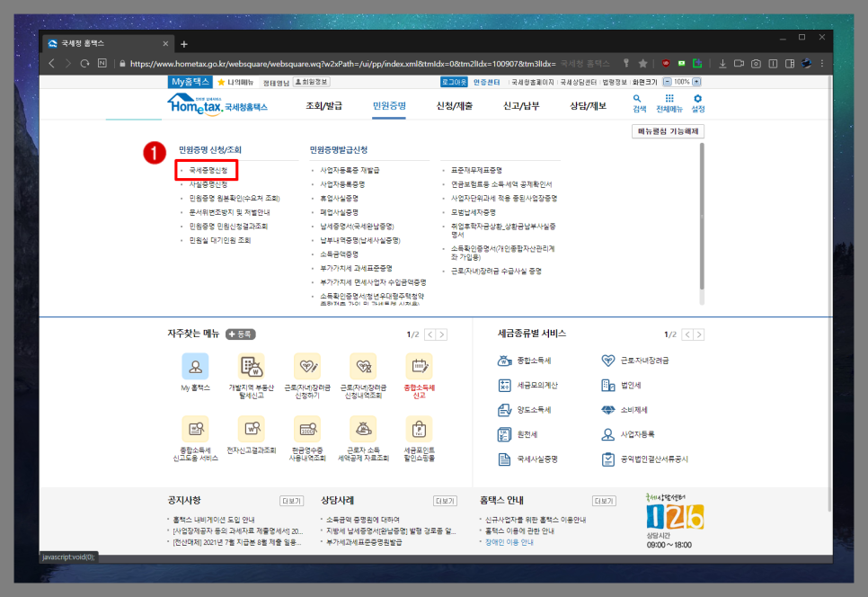Click the 나의메뉴 star link

tap(235, 82)
